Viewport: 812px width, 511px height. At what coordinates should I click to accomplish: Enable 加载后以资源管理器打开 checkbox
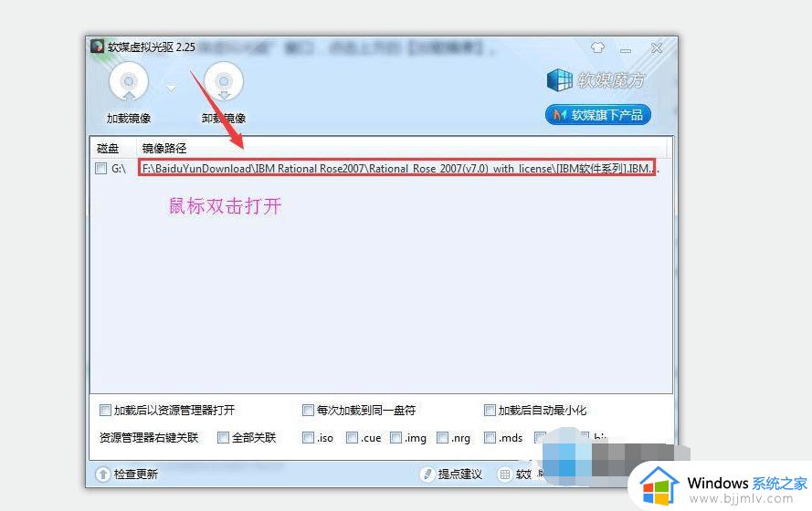pos(105,410)
